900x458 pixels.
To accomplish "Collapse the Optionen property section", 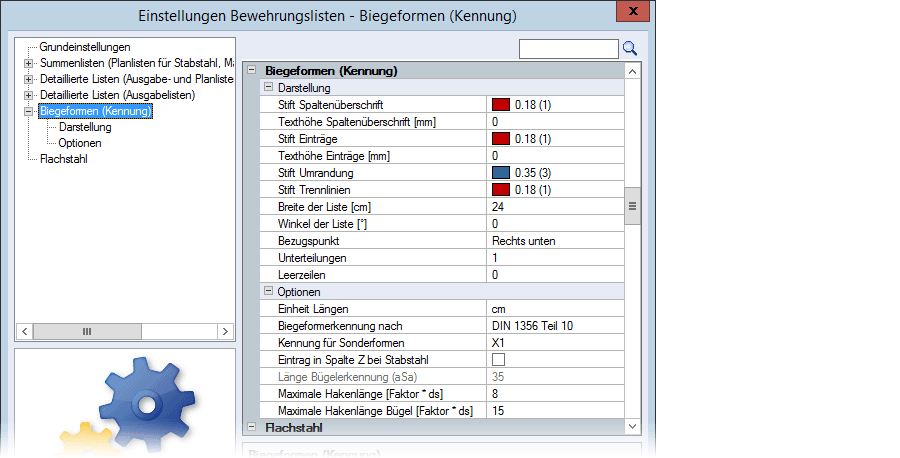I will pos(268,291).
